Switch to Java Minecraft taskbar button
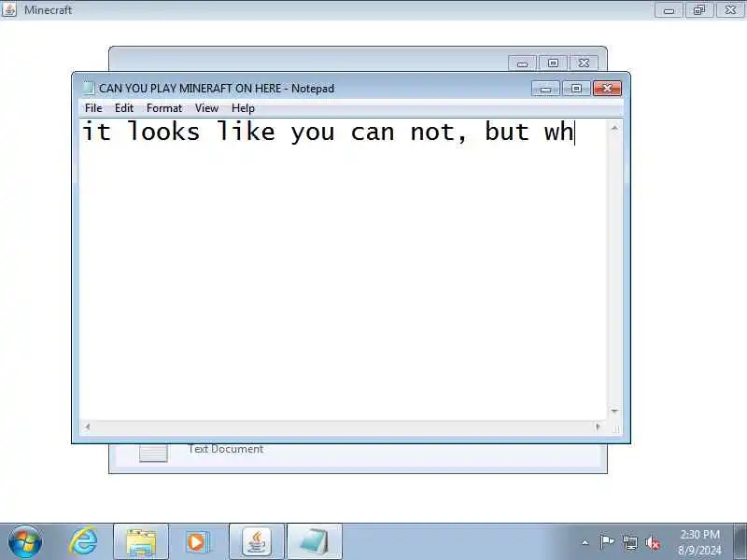This screenshot has width=747, height=560. (x=257, y=541)
